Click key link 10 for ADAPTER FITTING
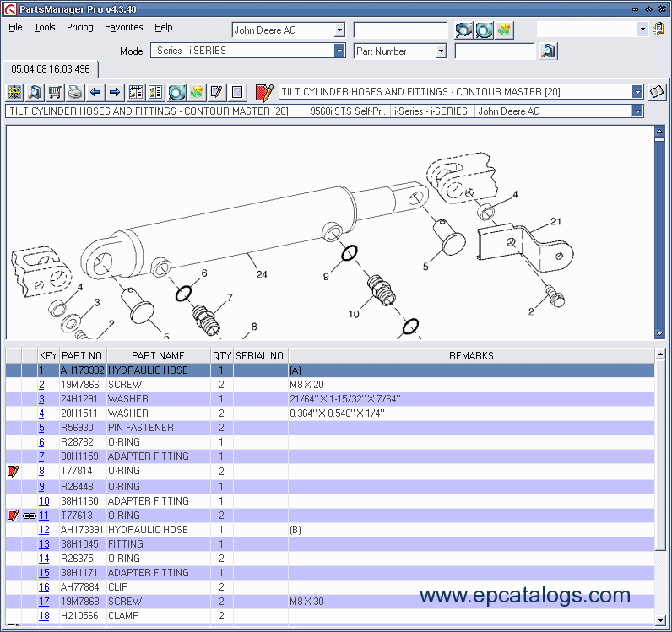This screenshot has width=672, height=632. (x=44, y=501)
